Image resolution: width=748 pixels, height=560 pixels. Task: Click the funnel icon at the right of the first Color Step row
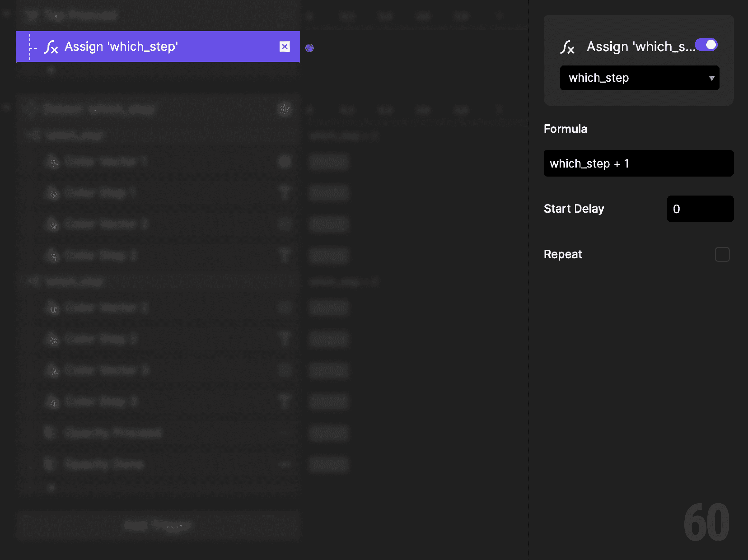(285, 193)
